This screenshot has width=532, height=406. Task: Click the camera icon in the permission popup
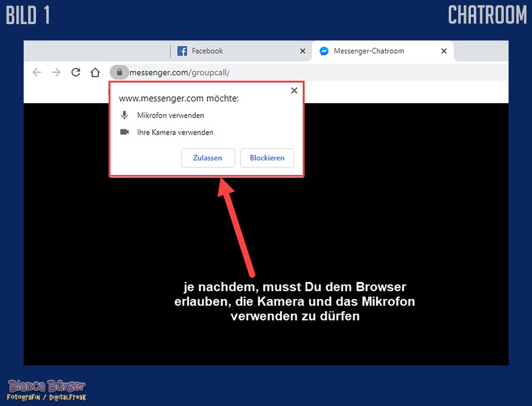coord(125,132)
